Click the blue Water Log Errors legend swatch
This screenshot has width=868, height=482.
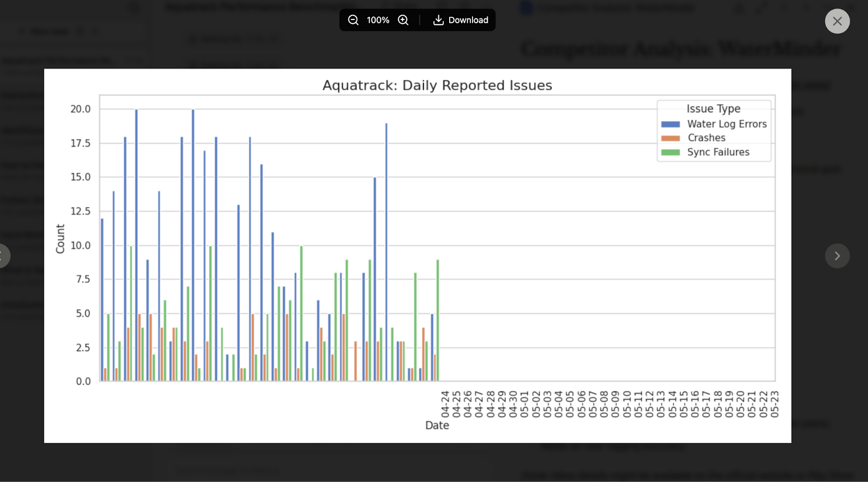pos(671,124)
